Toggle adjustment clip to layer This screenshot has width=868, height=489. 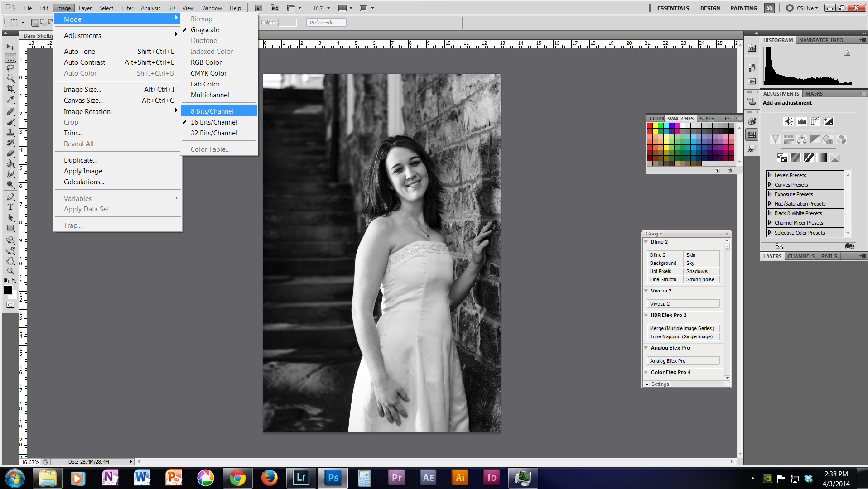tap(849, 246)
